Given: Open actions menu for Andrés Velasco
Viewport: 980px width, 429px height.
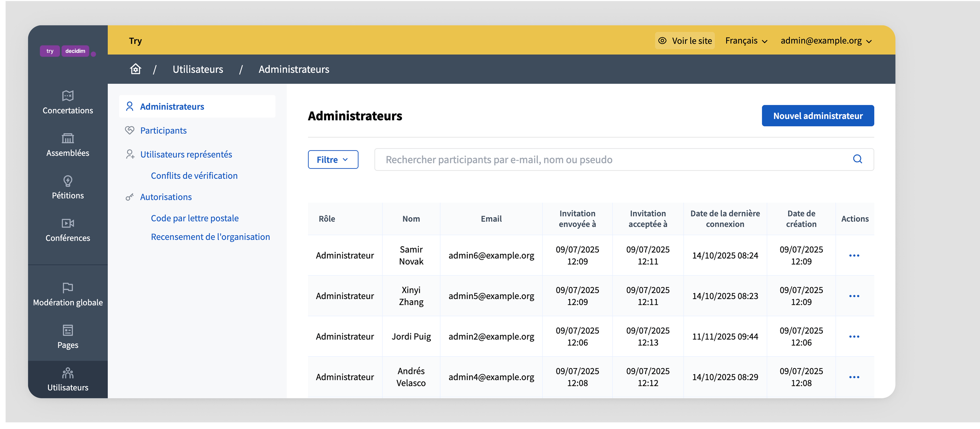Looking at the screenshot, I should pos(854,377).
